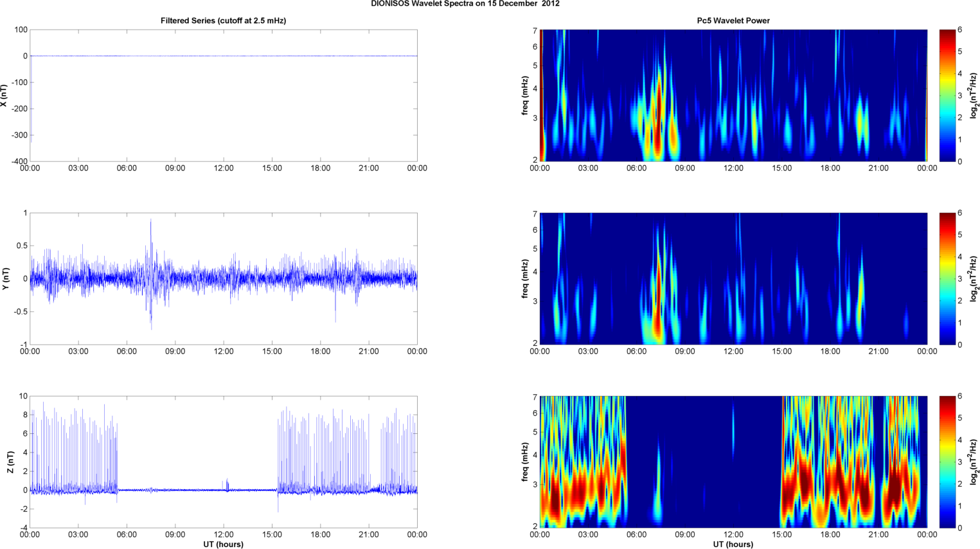
Task: Click the DIONISOS Wavelet Spectra figure title
Action: click(x=465, y=4)
